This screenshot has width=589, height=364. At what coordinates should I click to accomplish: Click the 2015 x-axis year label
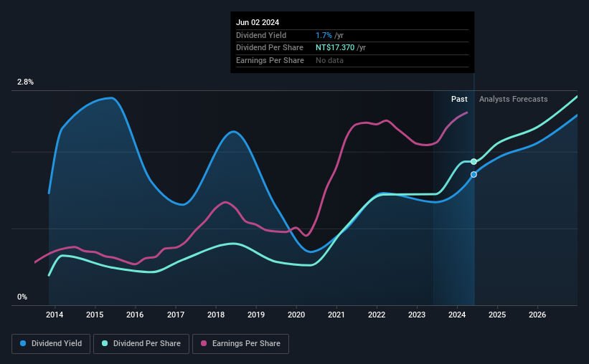[95, 315]
